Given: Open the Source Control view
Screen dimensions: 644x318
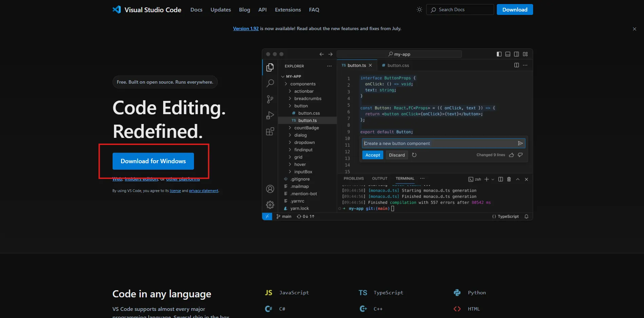Looking at the screenshot, I should [x=270, y=99].
